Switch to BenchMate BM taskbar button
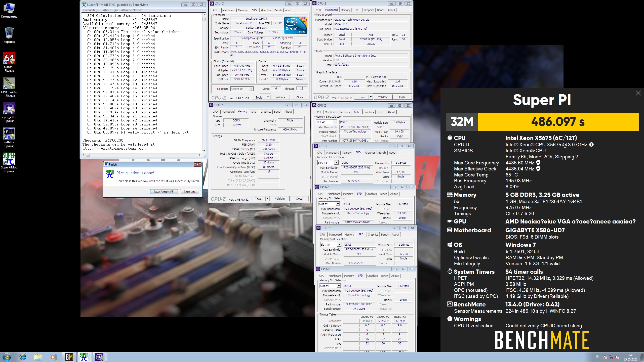 pyautogui.click(x=69, y=357)
